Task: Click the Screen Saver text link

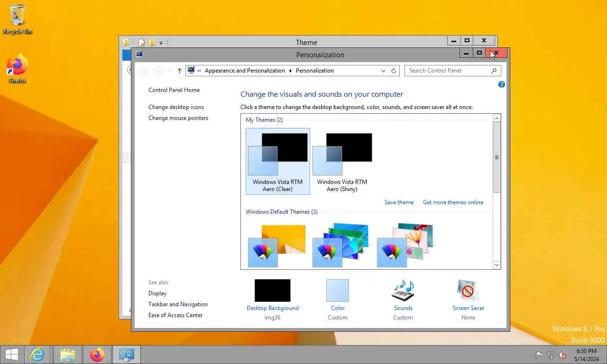Action: 468,308
